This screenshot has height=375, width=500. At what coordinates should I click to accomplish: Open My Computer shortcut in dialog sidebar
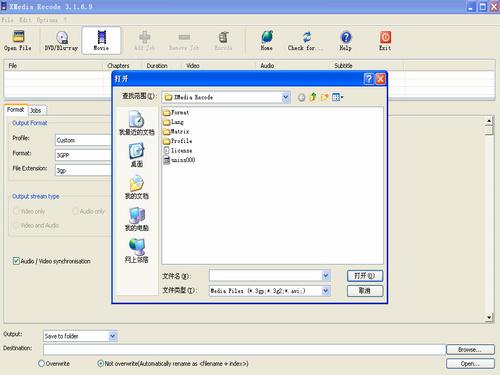(x=137, y=219)
